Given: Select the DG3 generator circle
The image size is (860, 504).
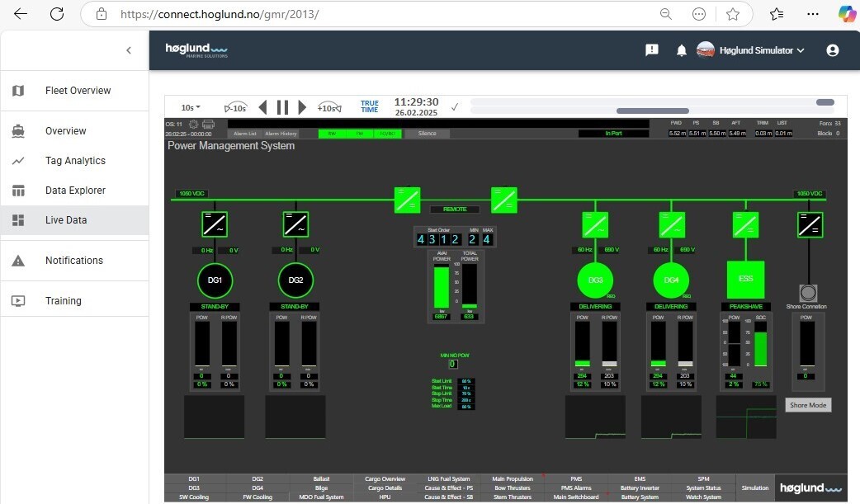Looking at the screenshot, I should [x=596, y=280].
